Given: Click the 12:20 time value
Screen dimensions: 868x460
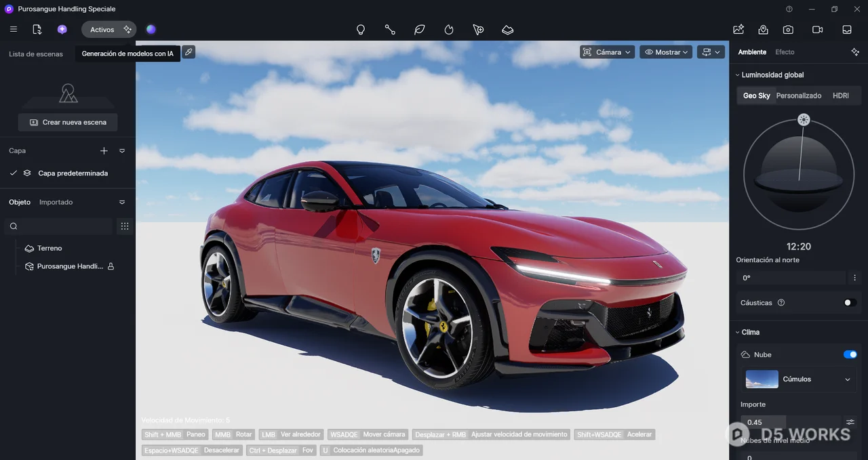Looking at the screenshot, I should coord(799,247).
